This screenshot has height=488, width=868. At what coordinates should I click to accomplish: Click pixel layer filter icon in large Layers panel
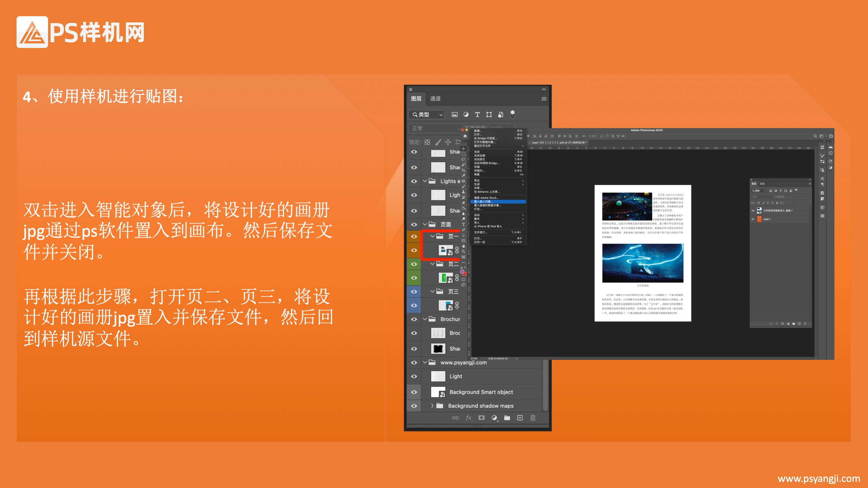(455, 115)
